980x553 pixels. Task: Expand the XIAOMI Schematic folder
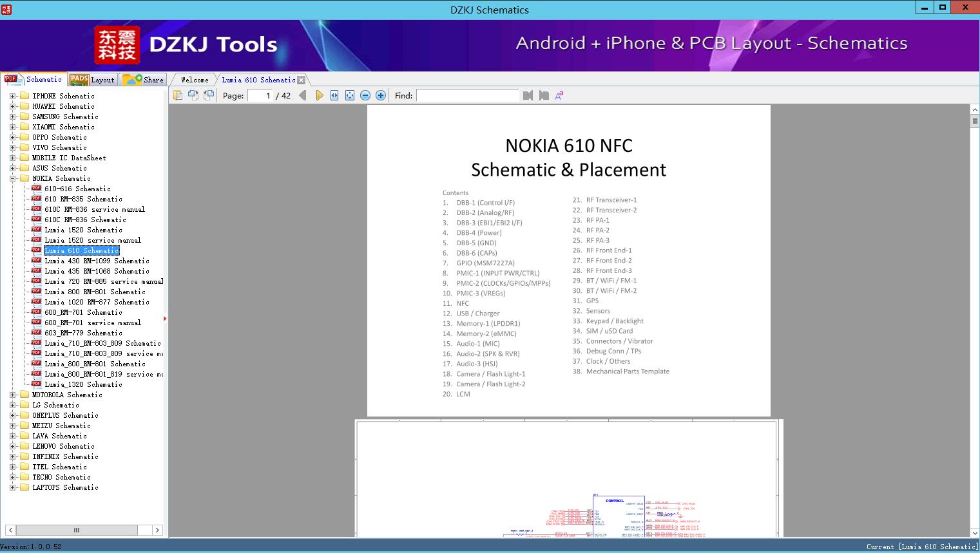[12, 127]
